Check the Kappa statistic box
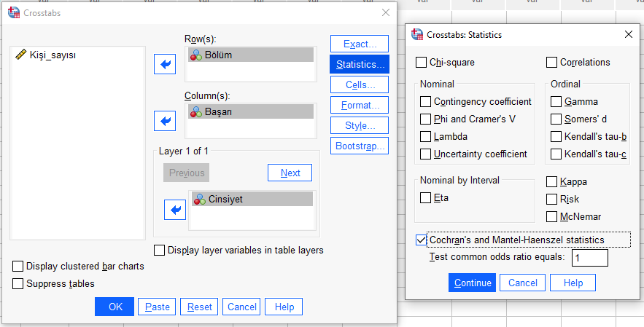Viewport: 644px width, 327px height. pos(552,181)
